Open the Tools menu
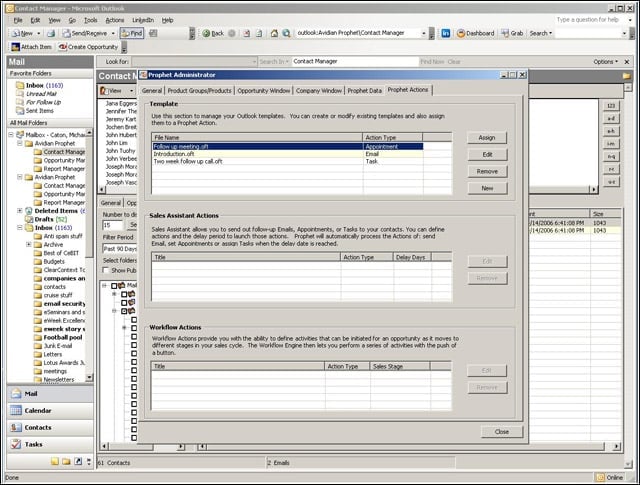Image resolution: width=640 pixels, height=485 pixels. tap(91, 20)
